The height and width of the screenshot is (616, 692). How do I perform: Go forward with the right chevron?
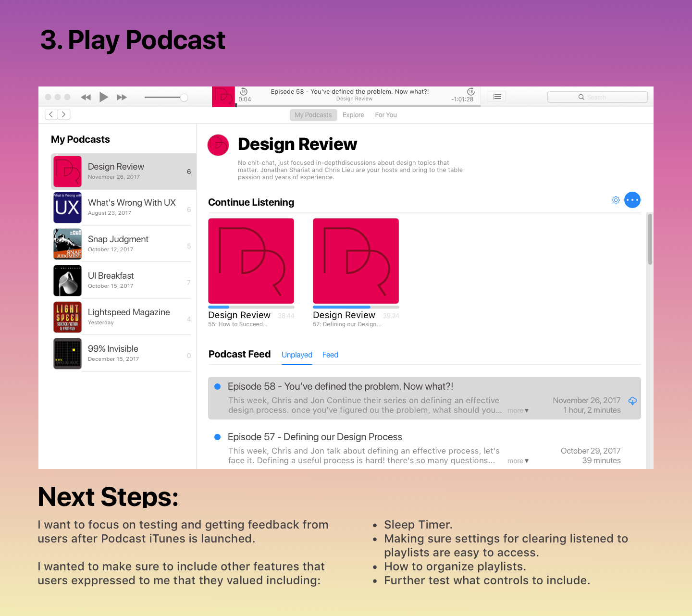point(64,114)
